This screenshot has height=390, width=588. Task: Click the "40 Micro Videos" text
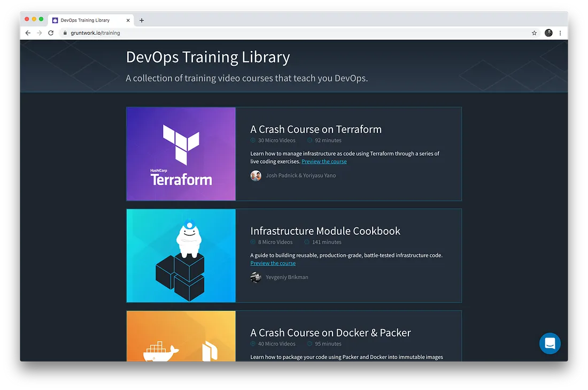pyautogui.click(x=277, y=344)
